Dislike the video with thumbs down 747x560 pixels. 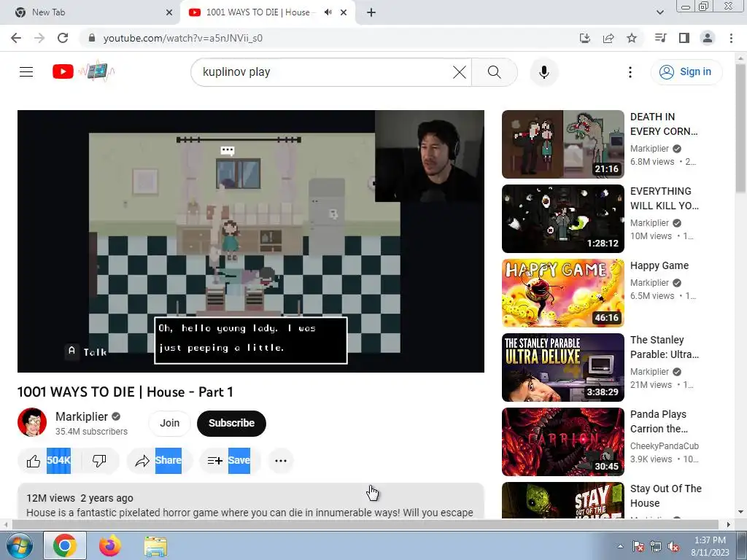click(x=99, y=461)
